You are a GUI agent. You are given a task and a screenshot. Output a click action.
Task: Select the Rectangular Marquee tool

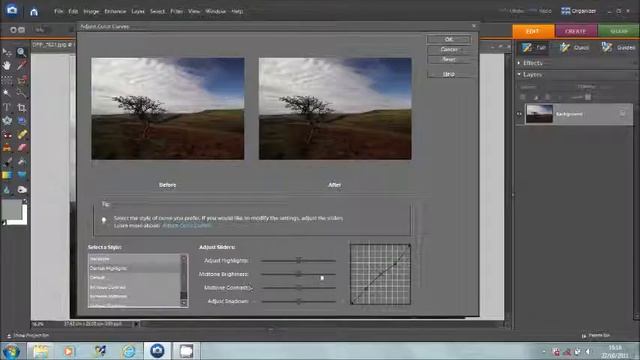point(7,80)
